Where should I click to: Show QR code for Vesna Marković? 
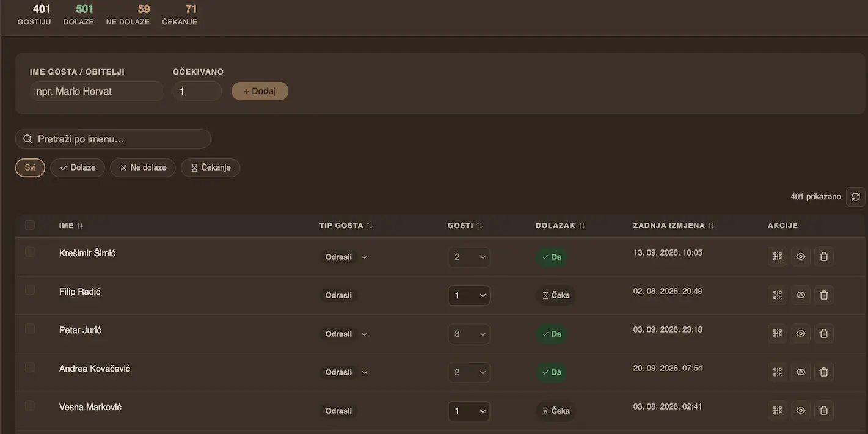click(778, 411)
